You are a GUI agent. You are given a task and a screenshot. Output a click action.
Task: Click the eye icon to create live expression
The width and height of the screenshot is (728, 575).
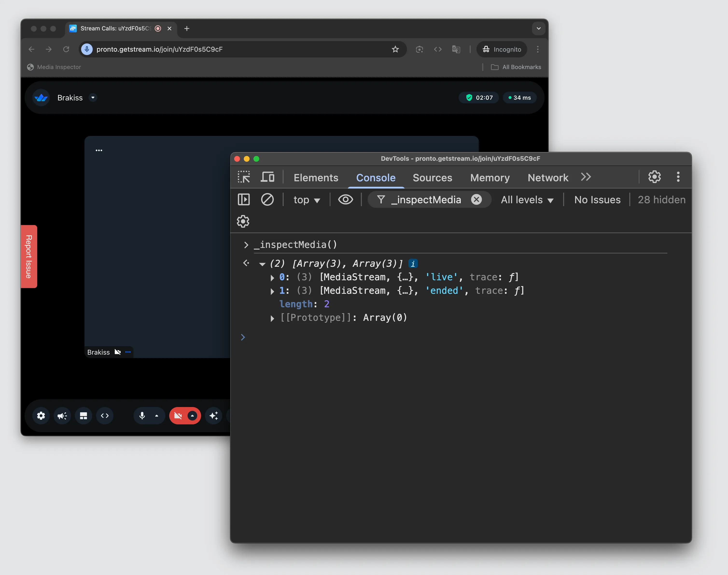point(346,199)
